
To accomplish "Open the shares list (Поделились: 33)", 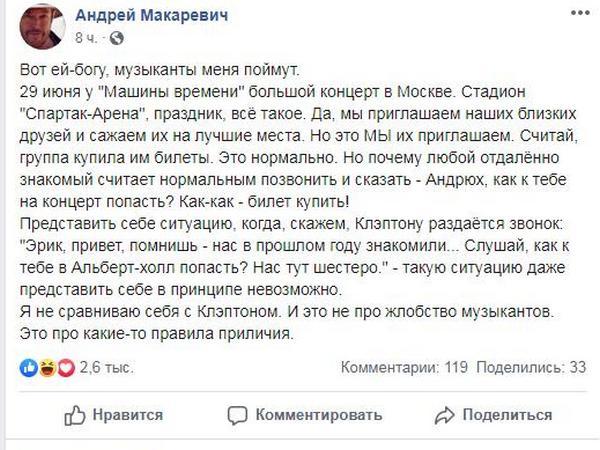I will tap(532, 368).
